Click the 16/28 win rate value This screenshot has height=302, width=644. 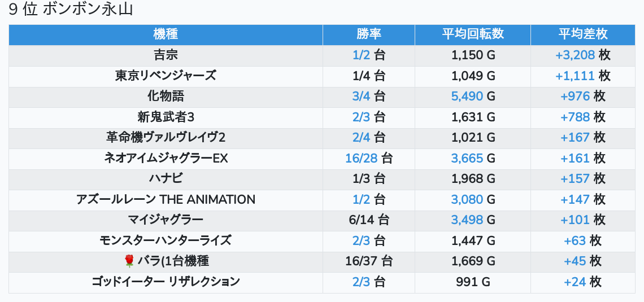click(361, 158)
